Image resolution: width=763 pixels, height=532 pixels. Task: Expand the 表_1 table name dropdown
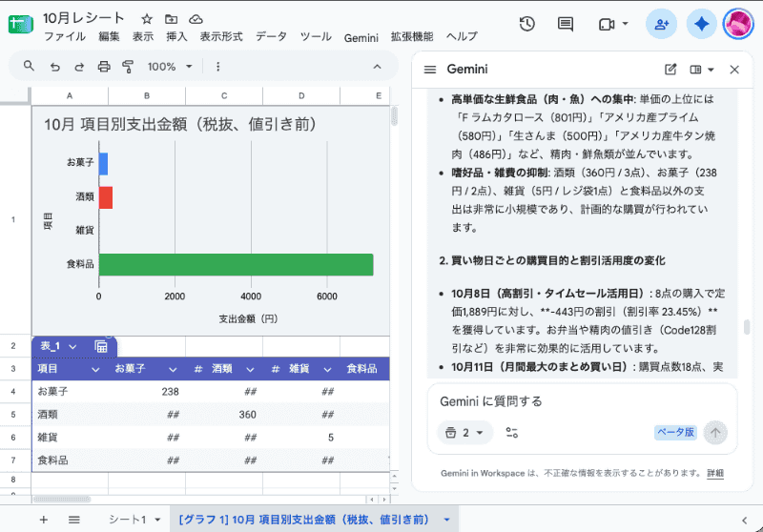coord(72,346)
